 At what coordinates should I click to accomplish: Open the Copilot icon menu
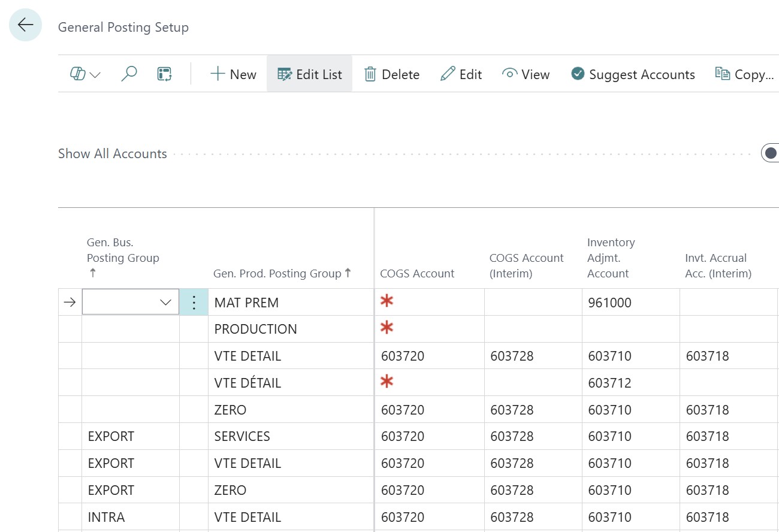(x=85, y=74)
